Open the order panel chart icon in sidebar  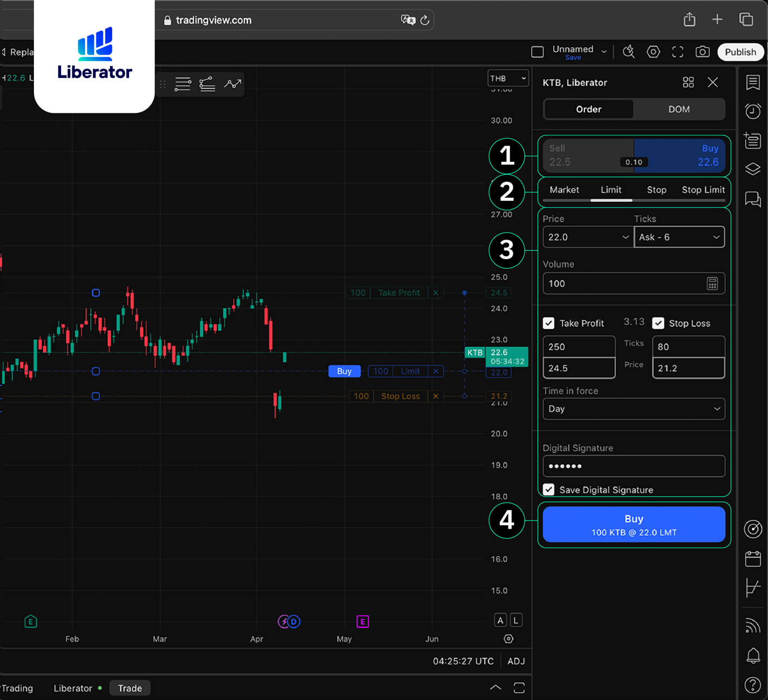[x=753, y=588]
